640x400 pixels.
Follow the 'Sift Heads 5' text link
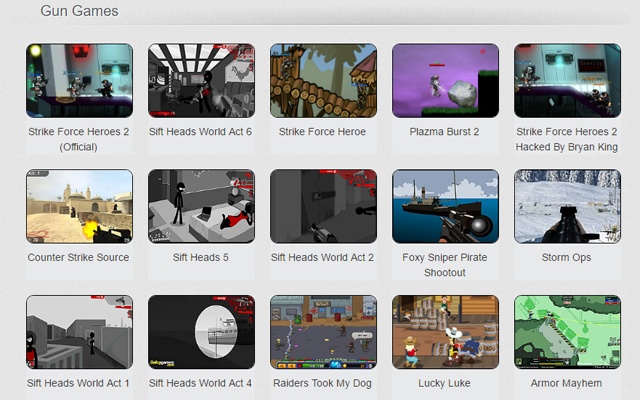(200, 258)
